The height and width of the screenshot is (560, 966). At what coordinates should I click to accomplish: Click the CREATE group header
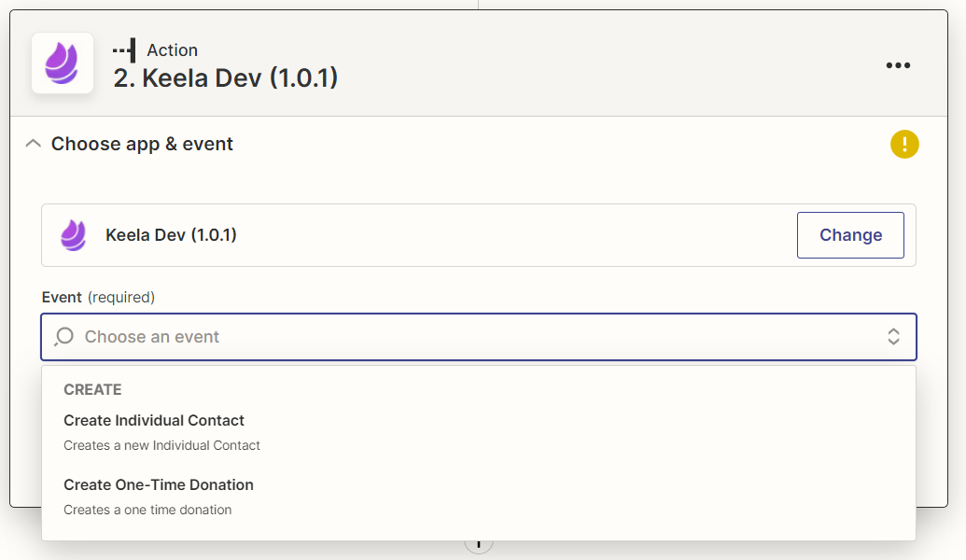coord(92,389)
